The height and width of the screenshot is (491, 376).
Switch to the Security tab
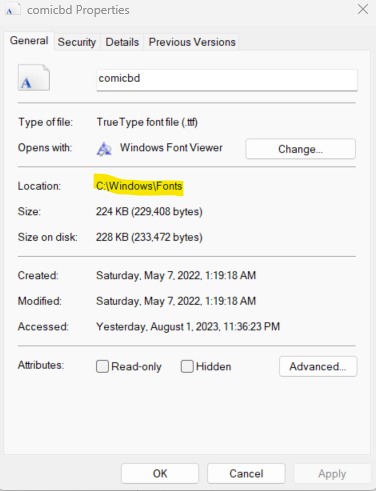[77, 42]
